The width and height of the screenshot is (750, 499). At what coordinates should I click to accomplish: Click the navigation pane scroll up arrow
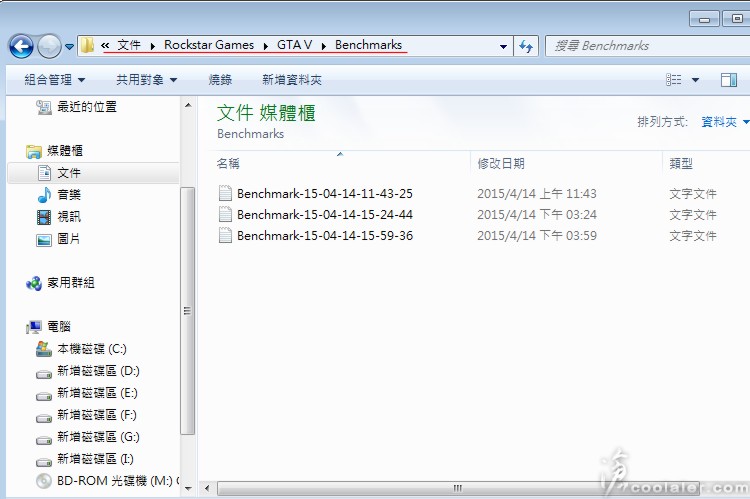pos(188,105)
